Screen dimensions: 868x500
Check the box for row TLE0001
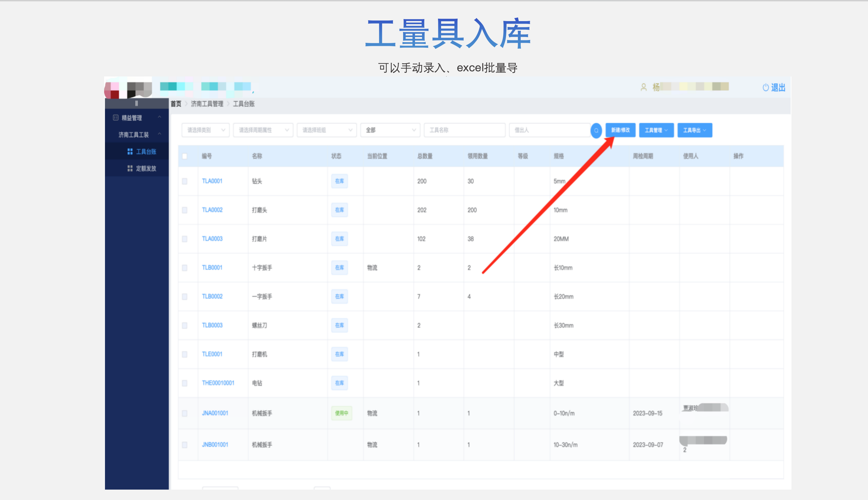(184, 354)
